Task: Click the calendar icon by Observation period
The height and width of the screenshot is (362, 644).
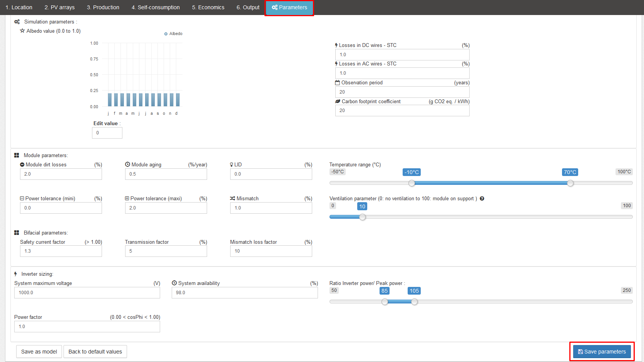Action: pyautogui.click(x=338, y=83)
